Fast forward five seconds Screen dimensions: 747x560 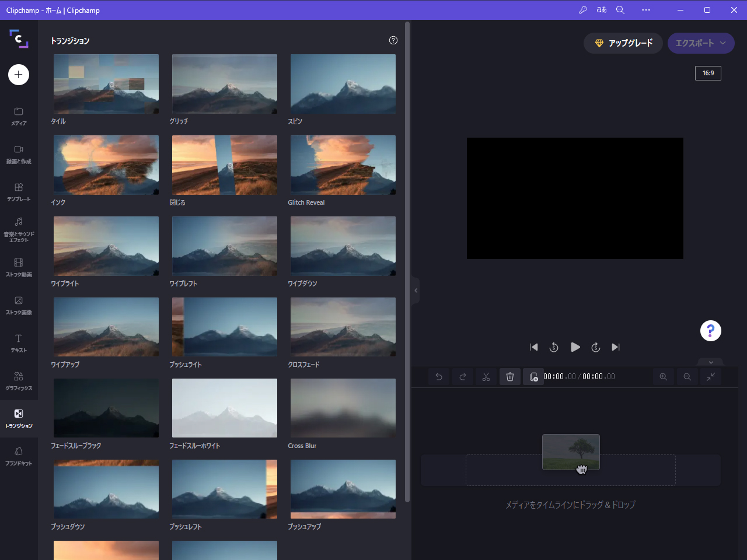point(596,347)
